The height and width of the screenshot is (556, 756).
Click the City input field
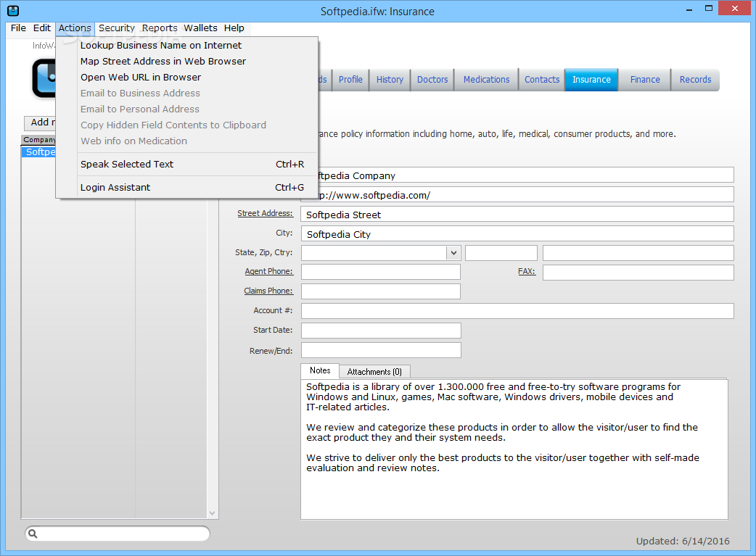coord(517,233)
